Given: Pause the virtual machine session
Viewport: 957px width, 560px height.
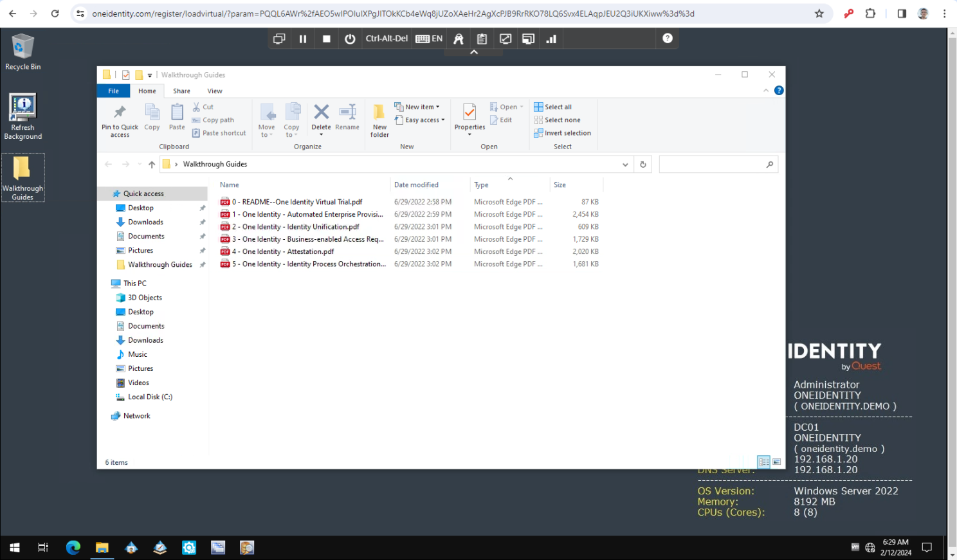Looking at the screenshot, I should 303,39.
